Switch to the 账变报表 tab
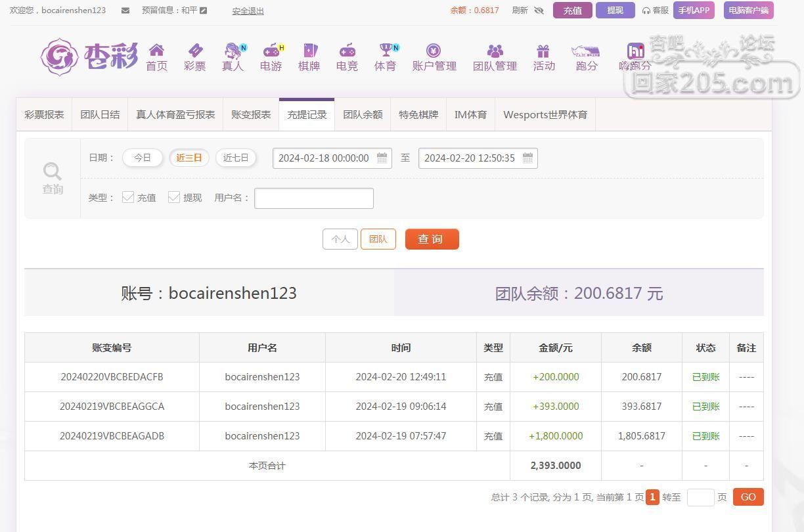The width and height of the screenshot is (804, 532). point(251,114)
